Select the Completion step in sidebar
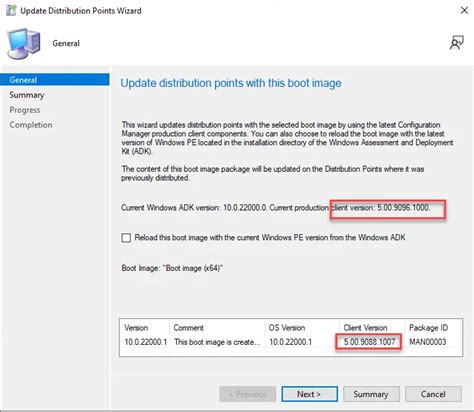Screen dimensions: 474x412 31,125
